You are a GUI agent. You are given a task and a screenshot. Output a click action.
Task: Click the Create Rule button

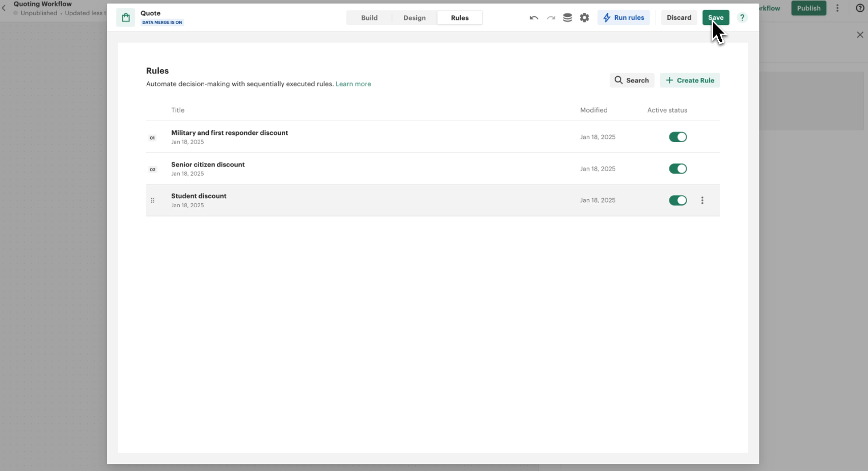coord(690,80)
